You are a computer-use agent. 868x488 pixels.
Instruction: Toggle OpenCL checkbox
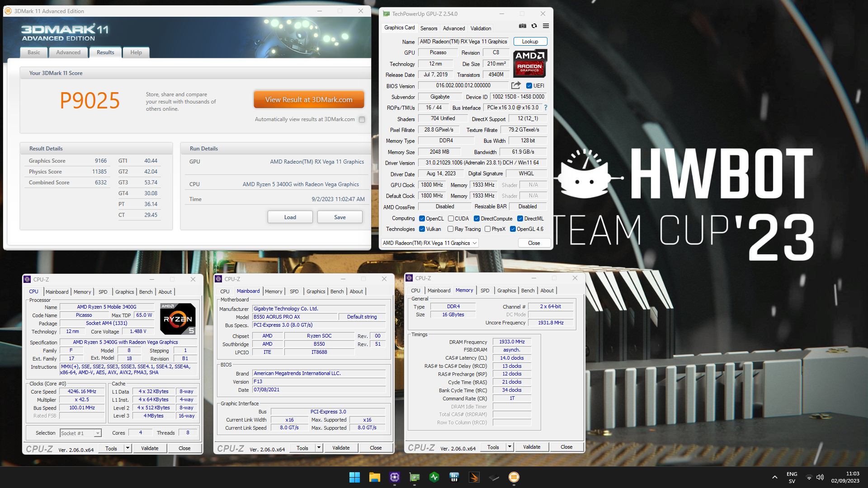tap(422, 219)
